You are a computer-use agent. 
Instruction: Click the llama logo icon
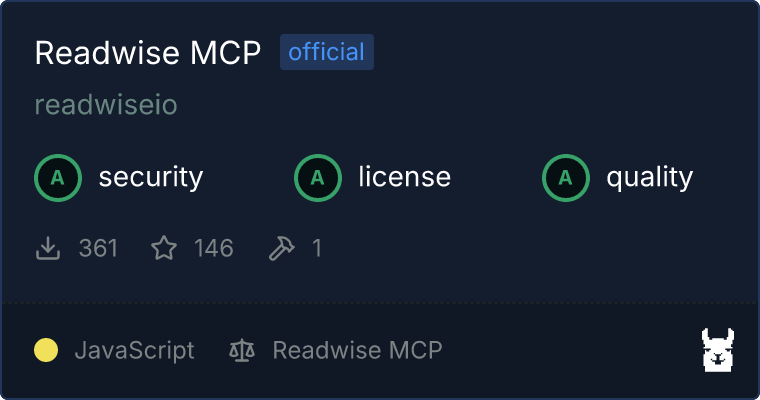point(718,350)
